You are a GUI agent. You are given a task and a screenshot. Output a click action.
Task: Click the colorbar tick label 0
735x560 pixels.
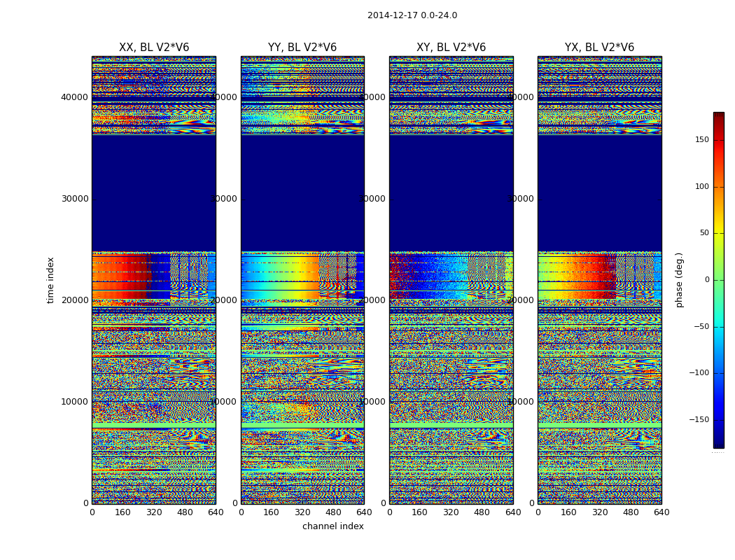[x=707, y=280]
